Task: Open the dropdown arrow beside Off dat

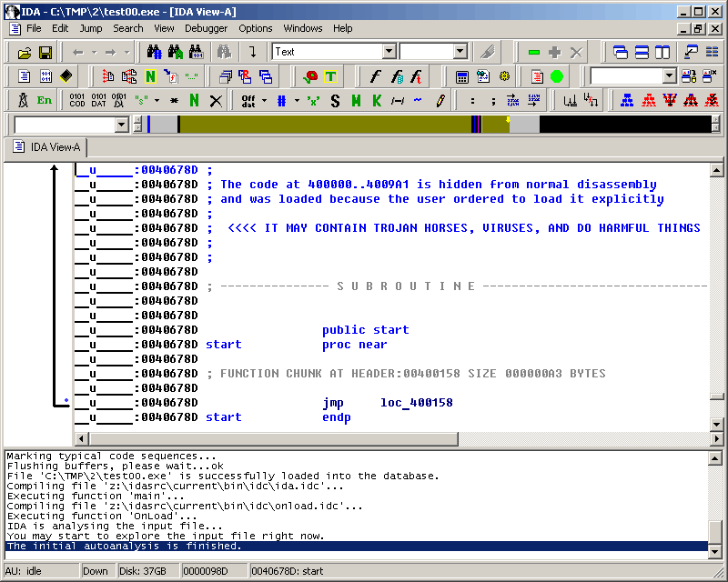Action: 265,100
